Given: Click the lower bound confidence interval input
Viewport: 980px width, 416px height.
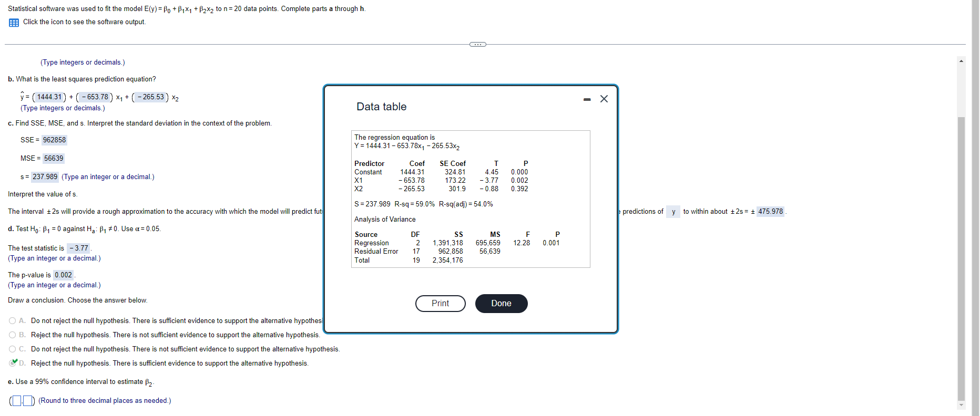Looking at the screenshot, I should (x=17, y=401).
